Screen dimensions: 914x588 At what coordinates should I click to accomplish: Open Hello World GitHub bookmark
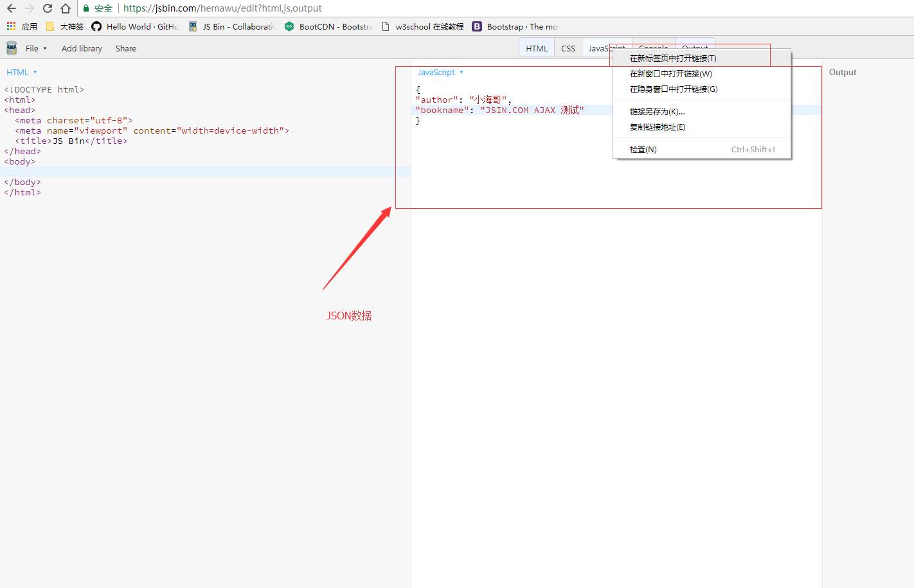pos(134,26)
